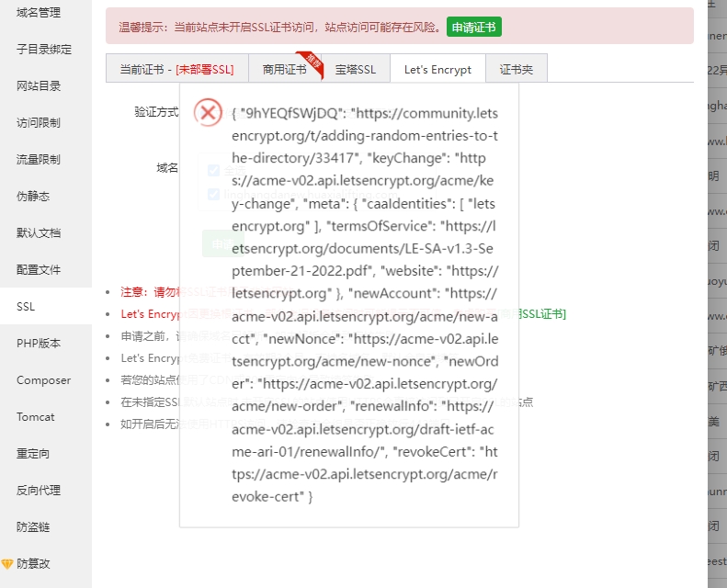Click the red error X icon
Image resolution: width=727 pixels, height=588 pixels.
pos(208,112)
